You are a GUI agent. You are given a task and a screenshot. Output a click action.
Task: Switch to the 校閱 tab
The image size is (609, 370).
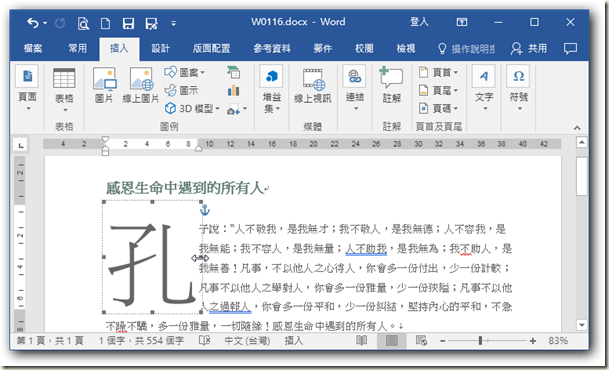pos(364,49)
